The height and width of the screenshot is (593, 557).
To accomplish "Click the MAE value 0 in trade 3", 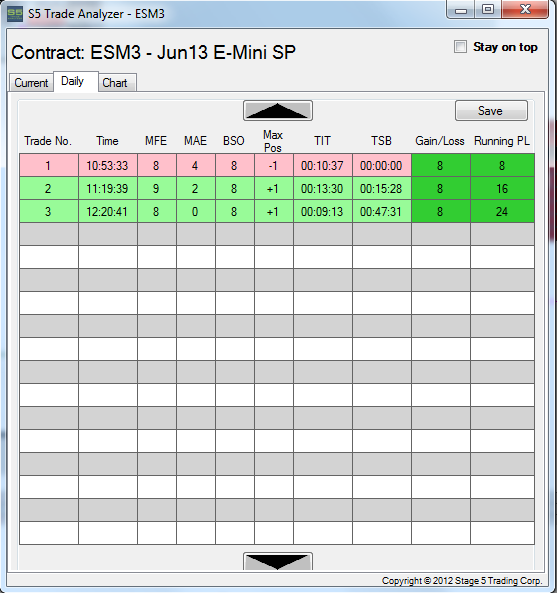I will 195,211.
